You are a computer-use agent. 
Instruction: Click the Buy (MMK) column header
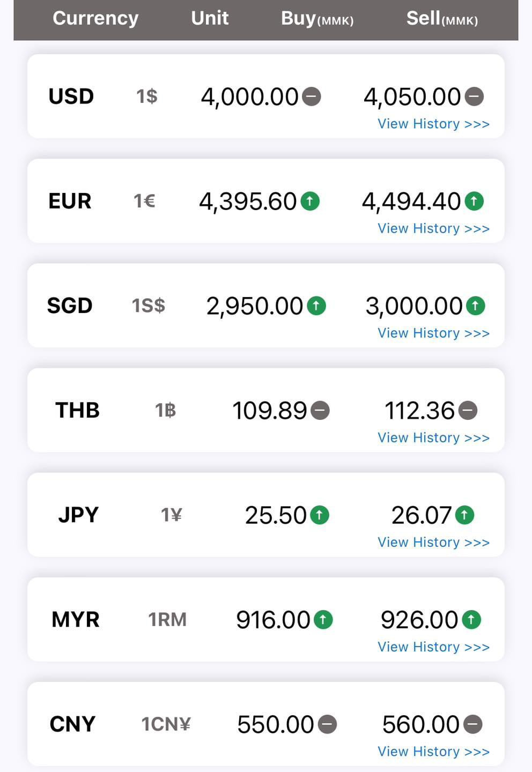pos(317,19)
